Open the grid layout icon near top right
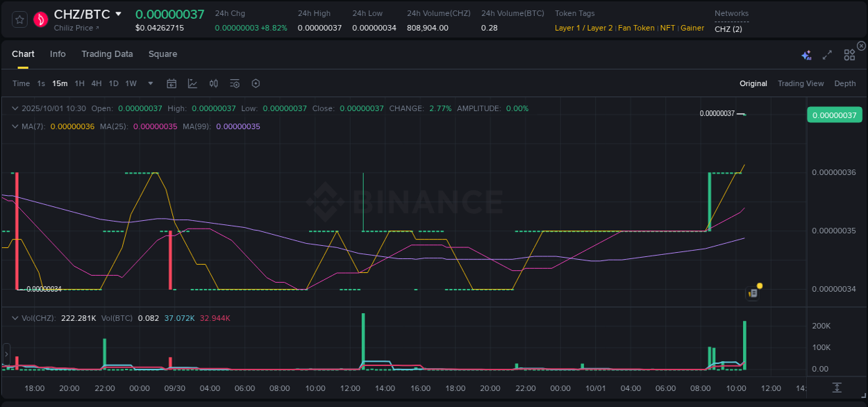 pyautogui.click(x=849, y=54)
